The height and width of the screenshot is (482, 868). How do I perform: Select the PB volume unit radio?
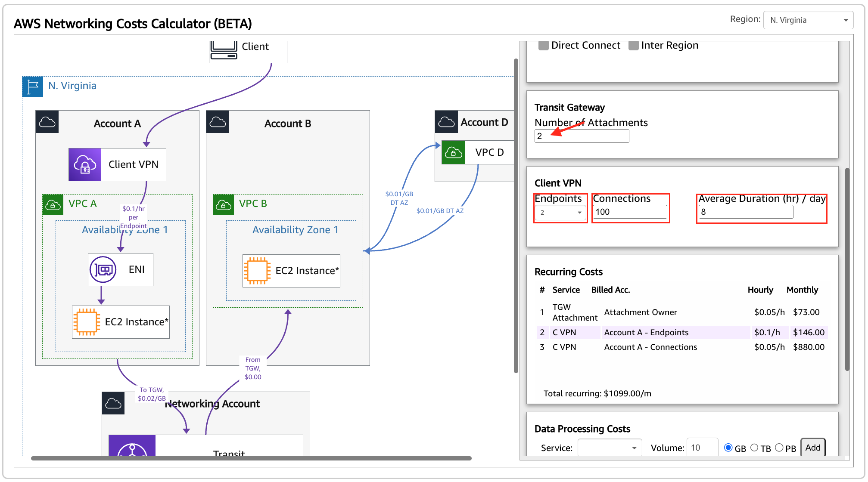(779, 448)
